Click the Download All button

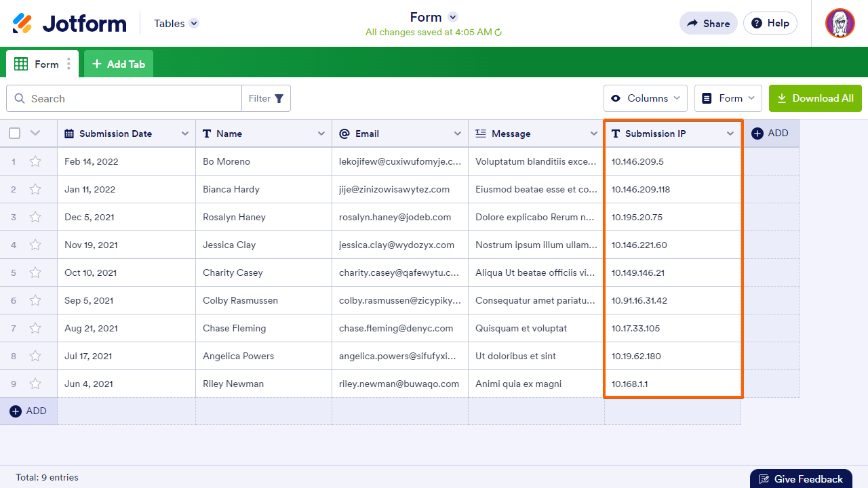(815, 98)
